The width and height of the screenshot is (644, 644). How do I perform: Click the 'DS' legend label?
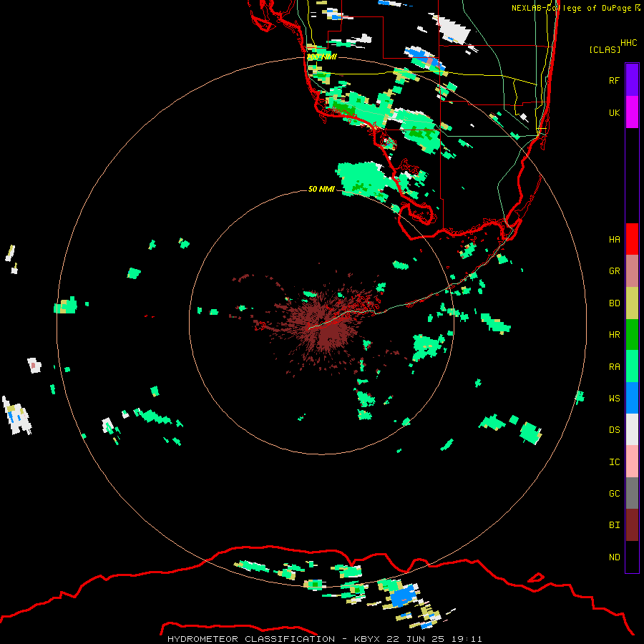[614, 430]
